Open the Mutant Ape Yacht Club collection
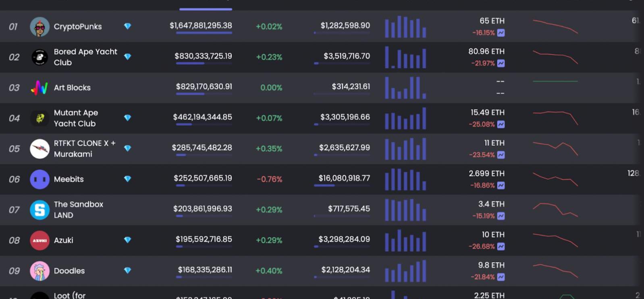The image size is (644, 299). coord(76,118)
